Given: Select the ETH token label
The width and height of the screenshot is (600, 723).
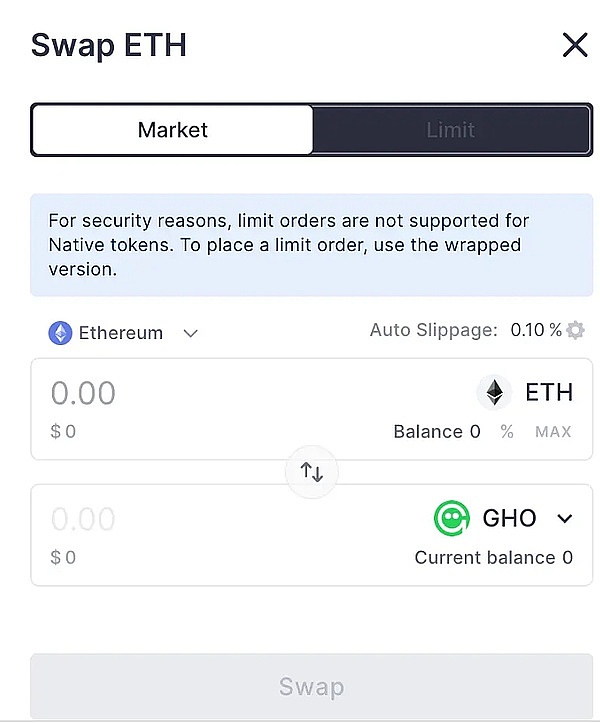Looking at the screenshot, I should pos(549,392).
